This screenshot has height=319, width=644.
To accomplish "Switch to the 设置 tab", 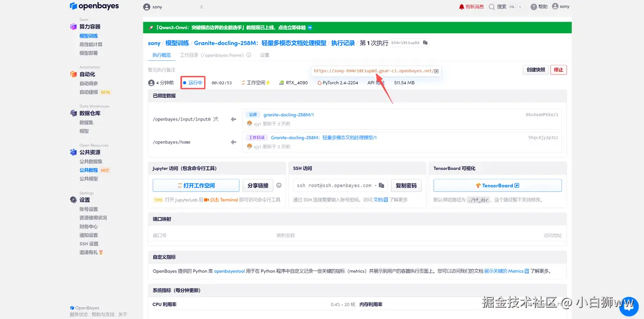I will tap(265, 55).
